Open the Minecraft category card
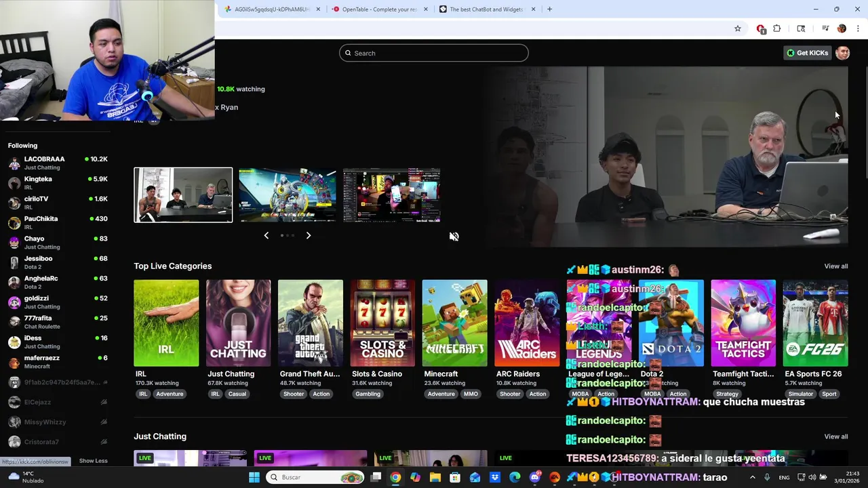The height and width of the screenshot is (488, 868). coord(454,323)
